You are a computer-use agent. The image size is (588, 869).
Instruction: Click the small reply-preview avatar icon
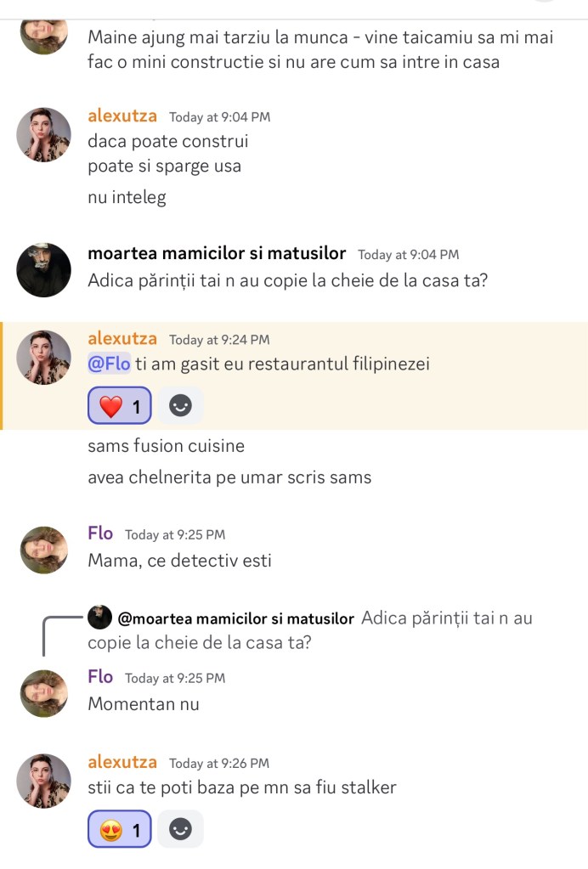click(x=100, y=618)
